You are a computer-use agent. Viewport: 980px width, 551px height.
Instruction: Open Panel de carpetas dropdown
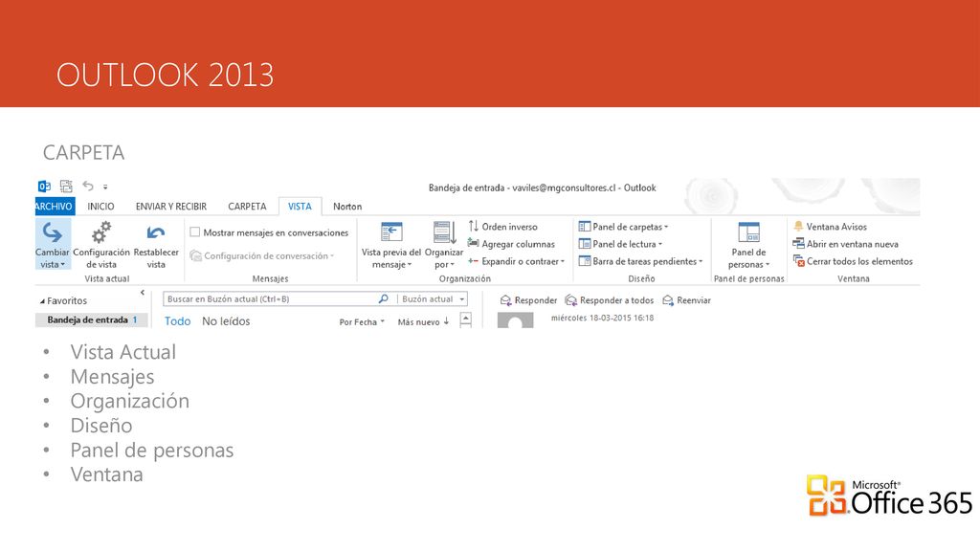pos(623,226)
